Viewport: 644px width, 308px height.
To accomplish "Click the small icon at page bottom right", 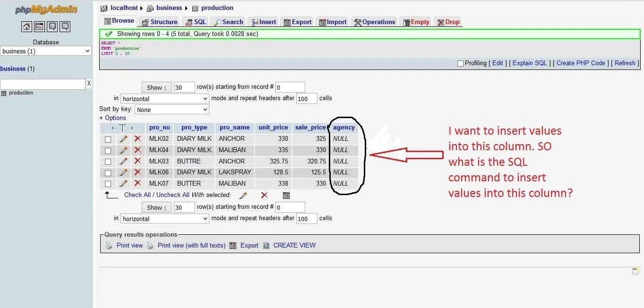I will tap(635, 271).
